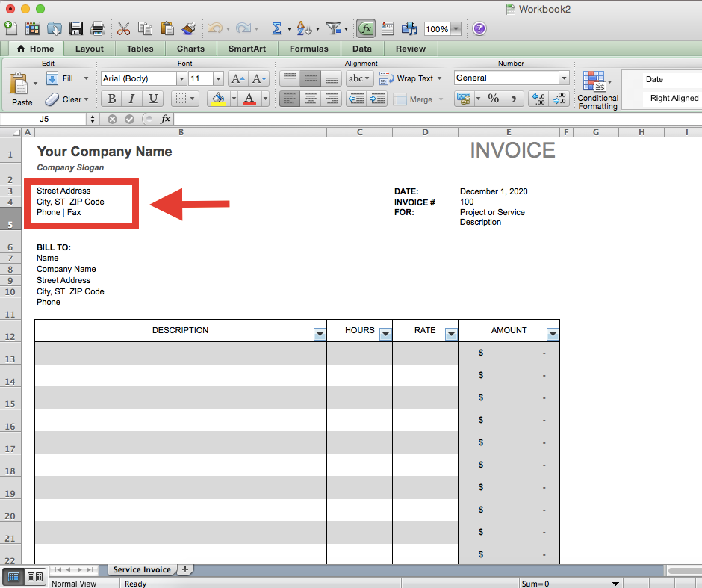Toggle Italic formatting

(x=132, y=99)
